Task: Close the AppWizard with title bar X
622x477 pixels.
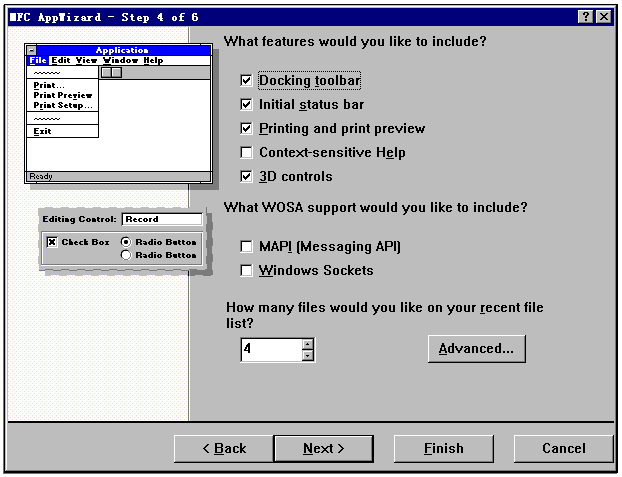Action: click(604, 17)
